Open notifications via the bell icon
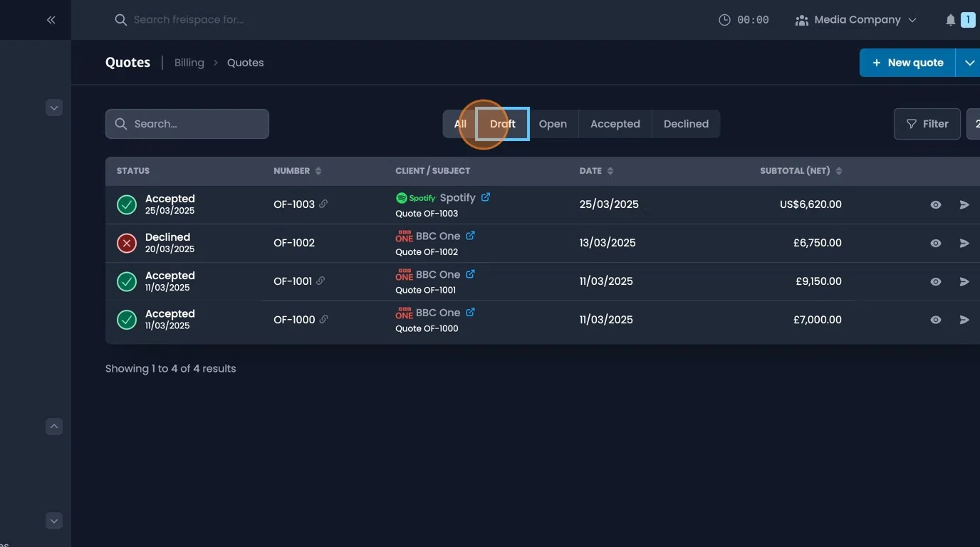The image size is (980, 547). pos(950,19)
